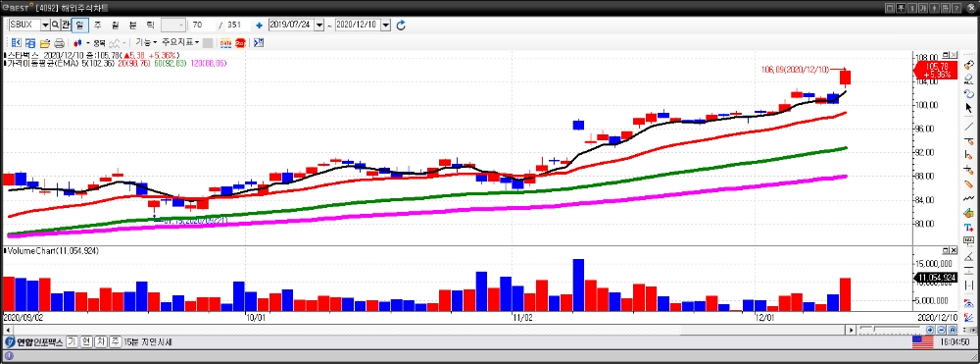Open the 주요지표 menu
980x364 pixels.
tap(180, 42)
